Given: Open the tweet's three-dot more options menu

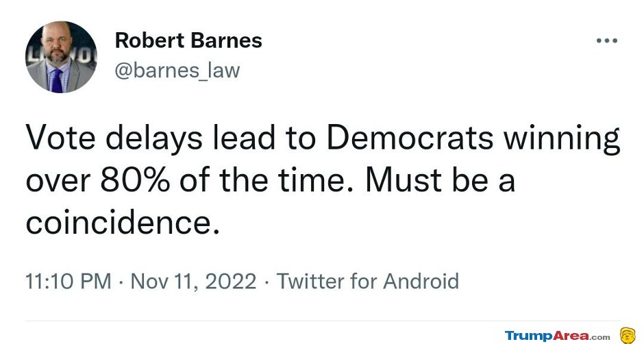Looking at the screenshot, I should tap(607, 40).
